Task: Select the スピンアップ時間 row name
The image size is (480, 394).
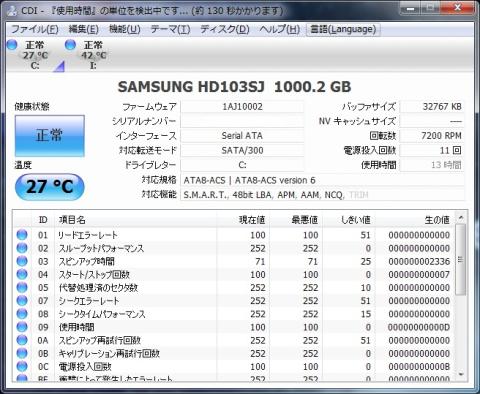Action: point(87,261)
